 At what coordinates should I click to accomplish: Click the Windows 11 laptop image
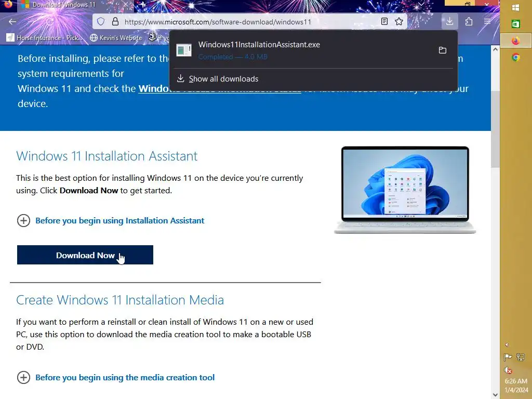405,190
